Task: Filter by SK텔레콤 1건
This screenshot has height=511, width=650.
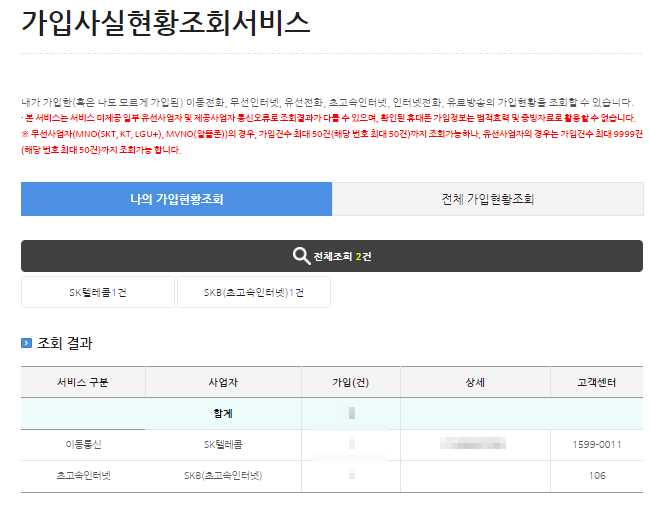Action: [x=97, y=293]
